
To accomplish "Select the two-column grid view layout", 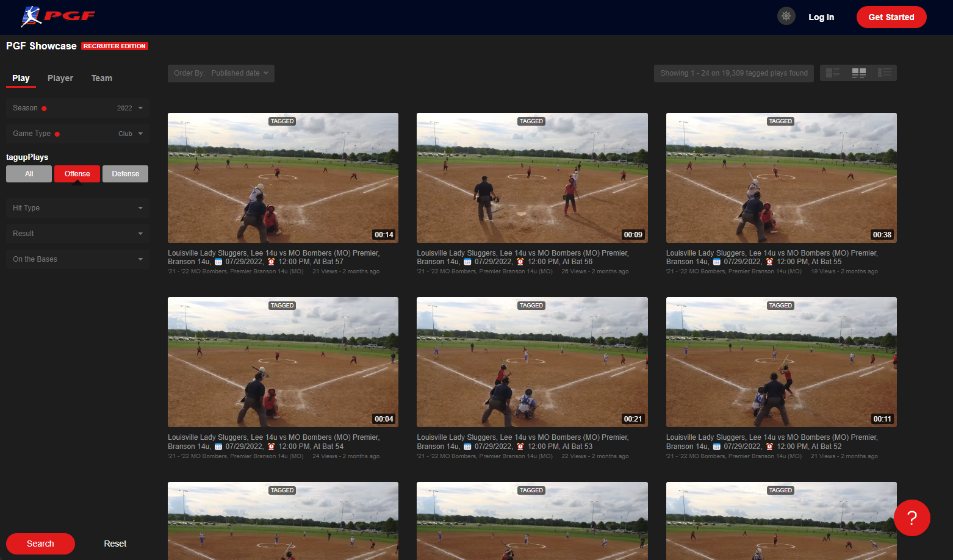I will pyautogui.click(x=858, y=72).
